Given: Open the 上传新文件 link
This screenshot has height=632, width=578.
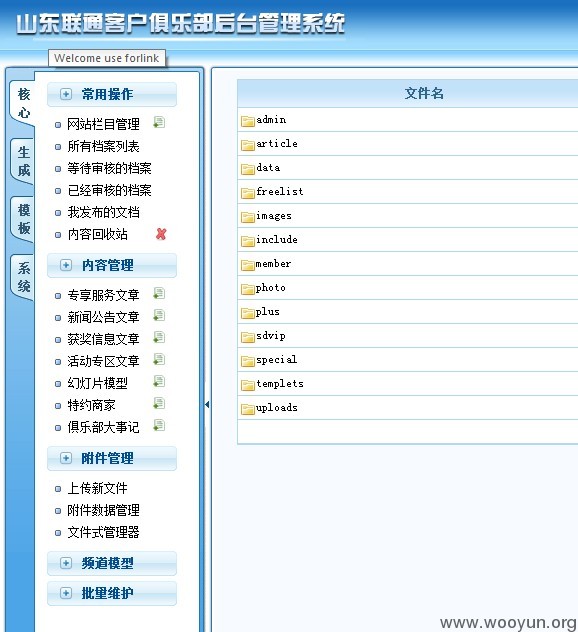Looking at the screenshot, I should (x=98, y=489).
